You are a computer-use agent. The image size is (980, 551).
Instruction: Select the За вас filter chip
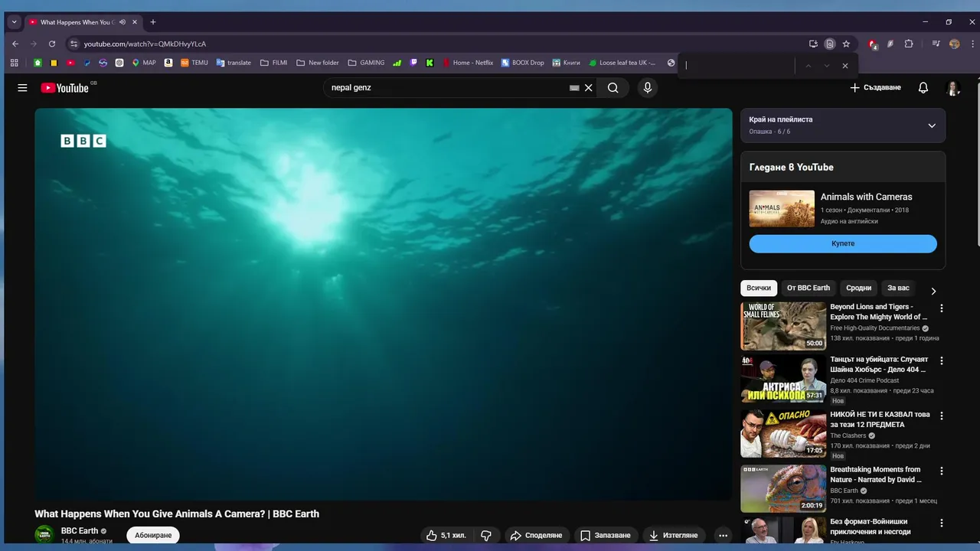898,288
